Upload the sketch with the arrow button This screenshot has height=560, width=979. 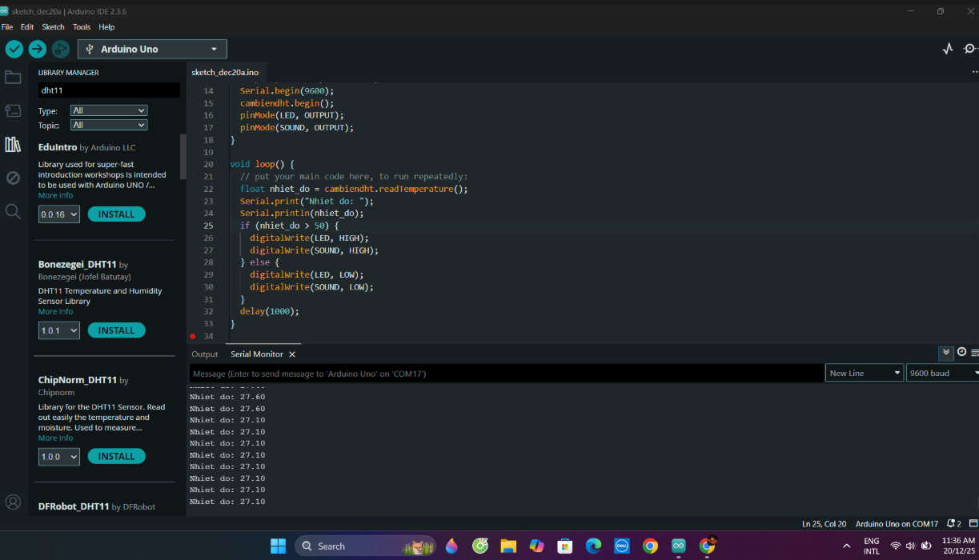[38, 49]
